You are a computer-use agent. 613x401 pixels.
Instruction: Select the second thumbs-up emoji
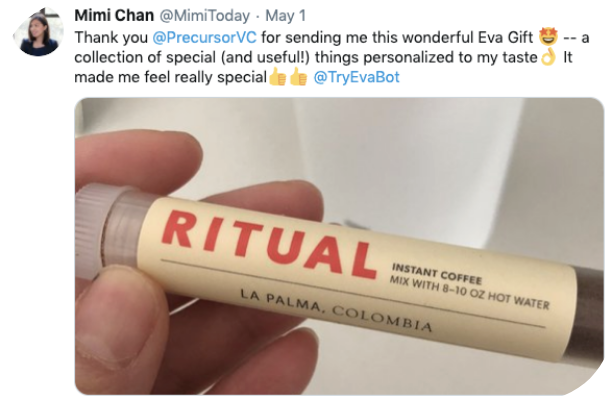point(299,77)
